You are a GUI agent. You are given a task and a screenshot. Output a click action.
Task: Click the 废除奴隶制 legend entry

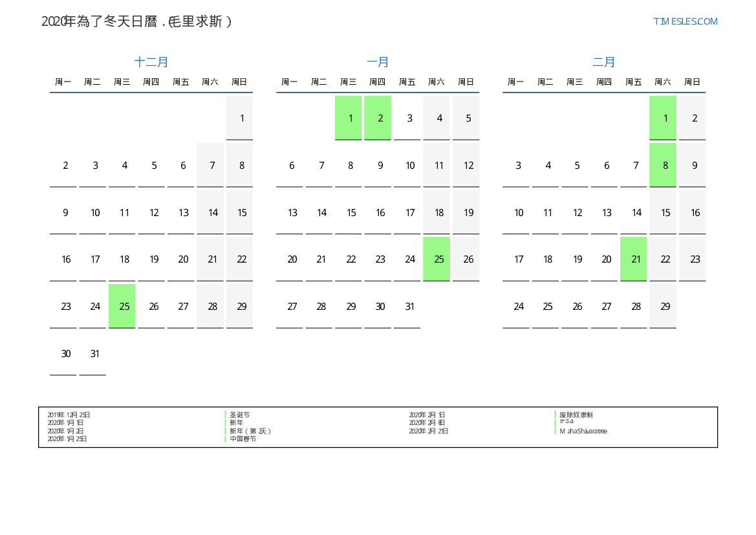point(576,415)
